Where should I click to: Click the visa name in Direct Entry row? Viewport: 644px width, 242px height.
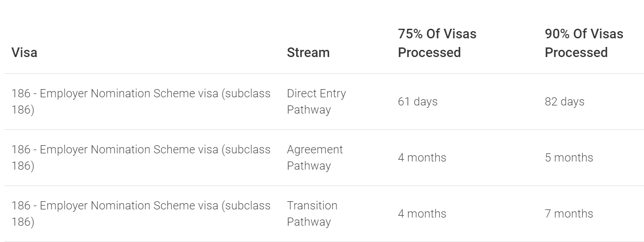tap(141, 102)
